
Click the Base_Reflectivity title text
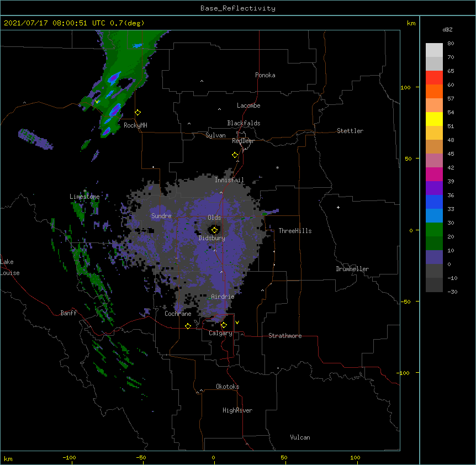click(x=237, y=8)
